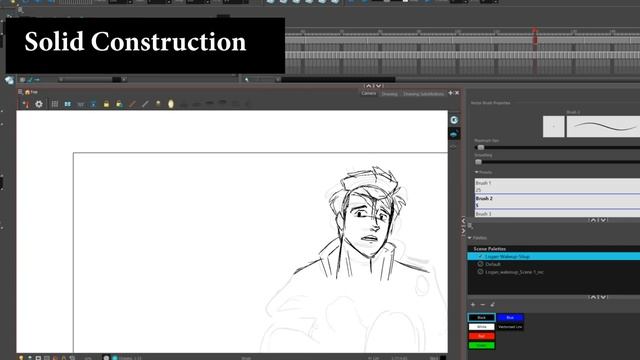Open the Drawing Substitutions tab
The image size is (640, 360).
click(423, 94)
